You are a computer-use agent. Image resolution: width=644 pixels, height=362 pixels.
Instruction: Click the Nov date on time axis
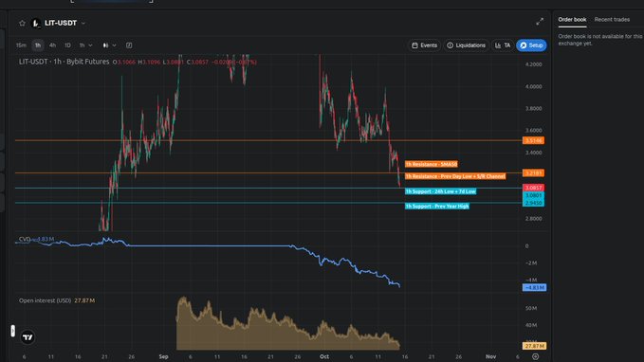coord(490,356)
